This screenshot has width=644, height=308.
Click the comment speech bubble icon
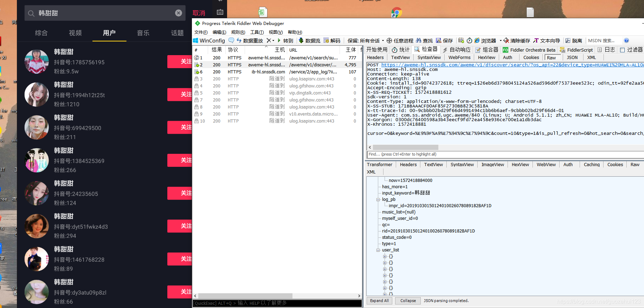point(231,40)
